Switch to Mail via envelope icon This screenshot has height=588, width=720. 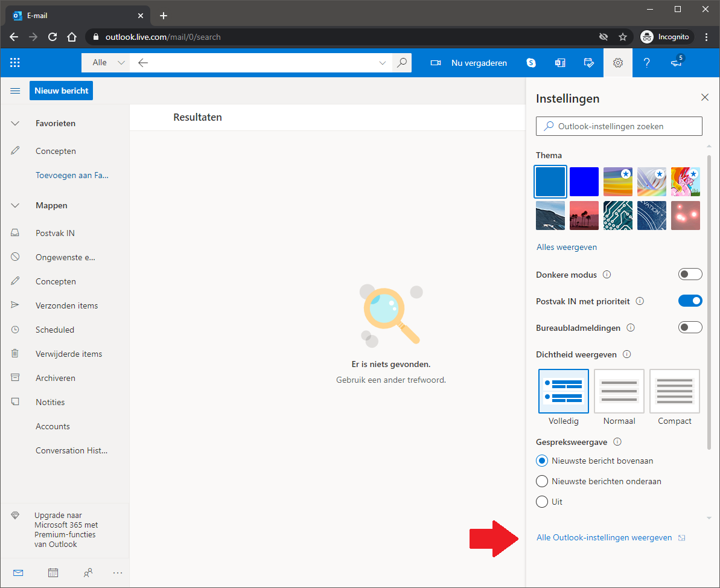click(x=18, y=573)
